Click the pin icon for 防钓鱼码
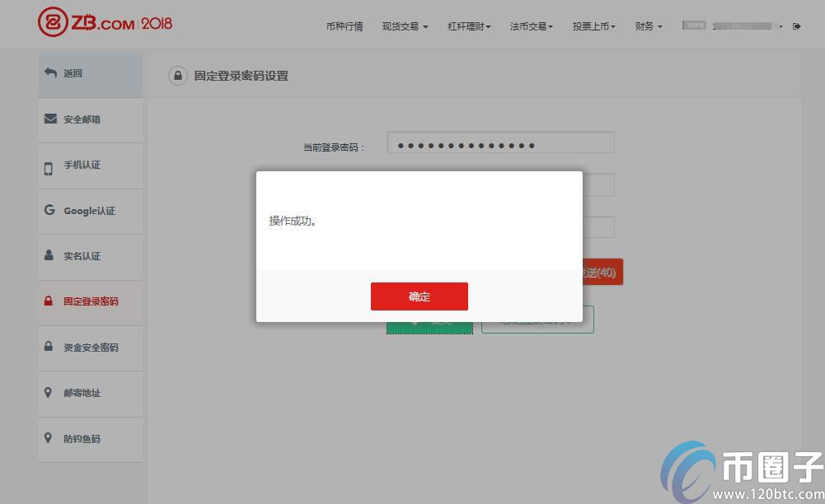Screen dimensions: 825x504 pyautogui.click(x=49, y=438)
